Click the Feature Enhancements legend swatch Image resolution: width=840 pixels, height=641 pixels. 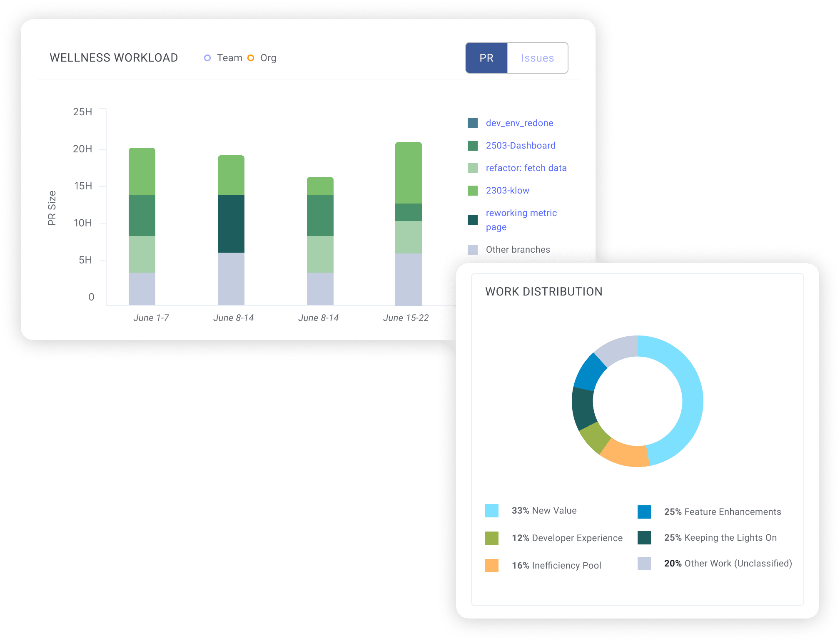(x=644, y=512)
